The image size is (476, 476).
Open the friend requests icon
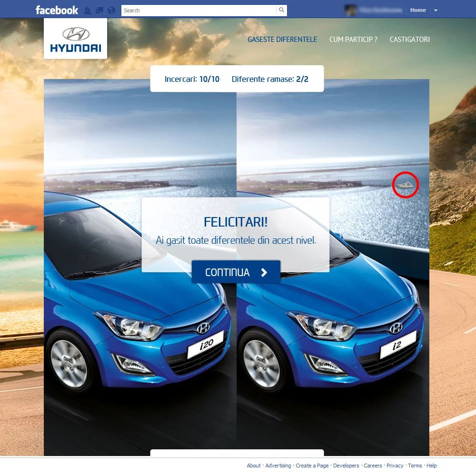pos(88,10)
